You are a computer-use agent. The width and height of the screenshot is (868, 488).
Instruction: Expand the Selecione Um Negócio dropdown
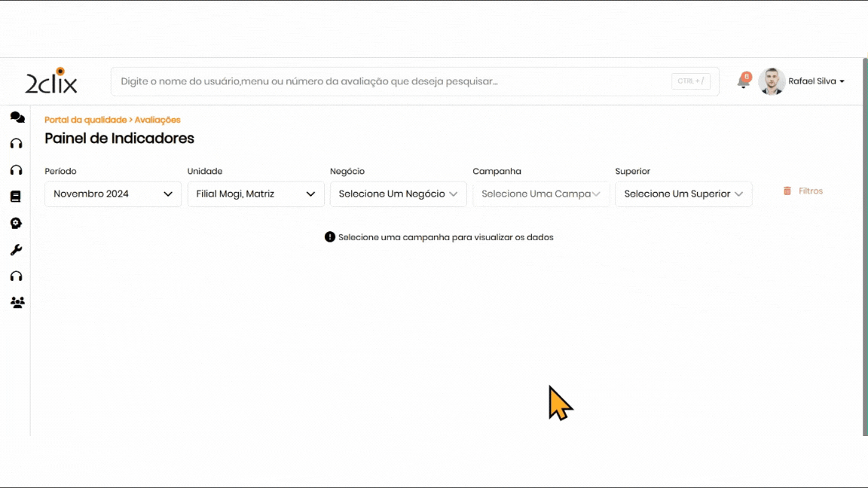[398, 194]
